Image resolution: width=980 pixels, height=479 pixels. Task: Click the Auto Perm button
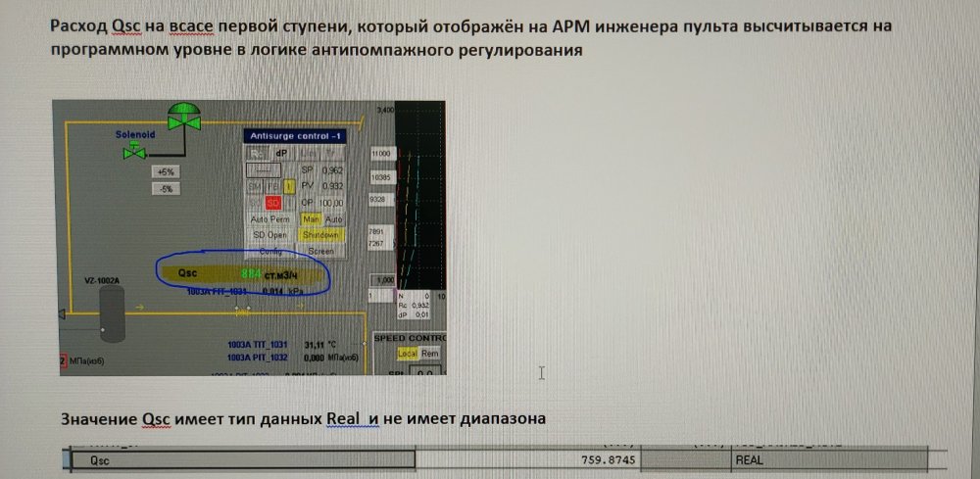pyautogui.click(x=270, y=218)
